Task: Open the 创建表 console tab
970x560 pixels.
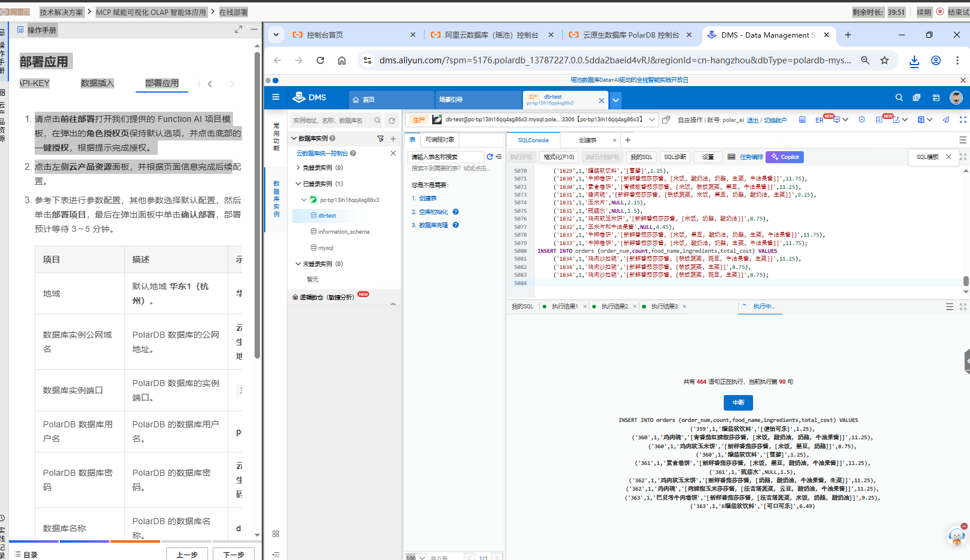Action: pos(587,140)
